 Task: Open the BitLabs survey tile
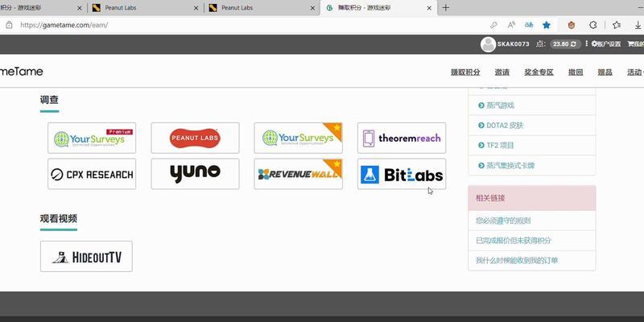tap(402, 174)
